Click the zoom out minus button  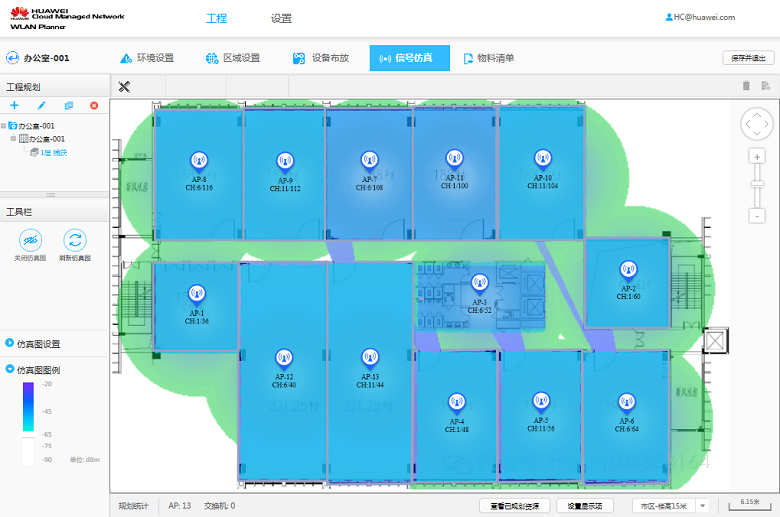[757, 216]
